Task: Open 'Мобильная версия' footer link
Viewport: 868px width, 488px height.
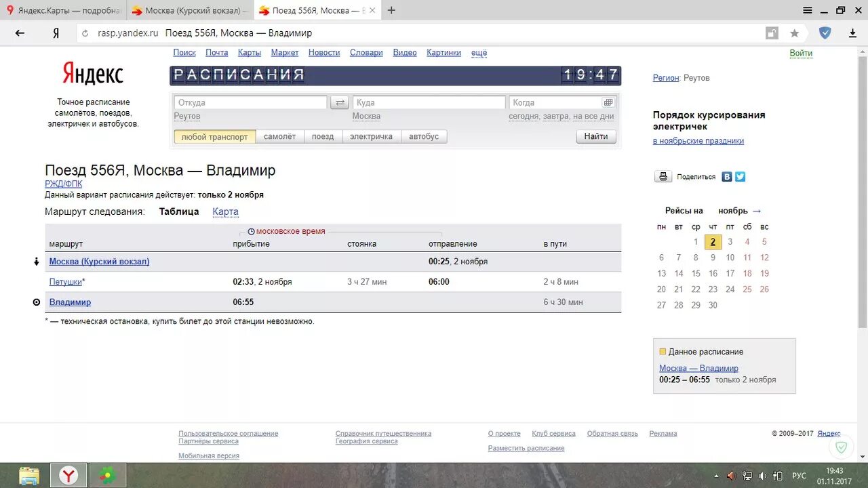Action: (x=209, y=456)
